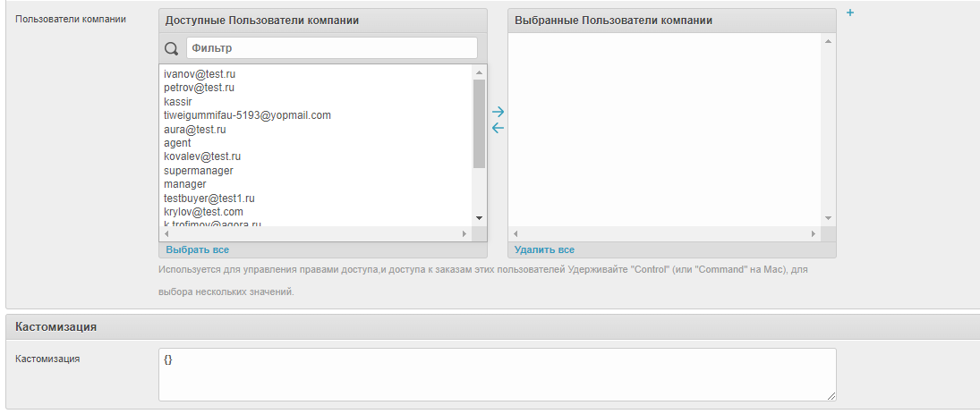The image size is (980, 414).
Task: Select the supermanager user
Action: coord(198,170)
